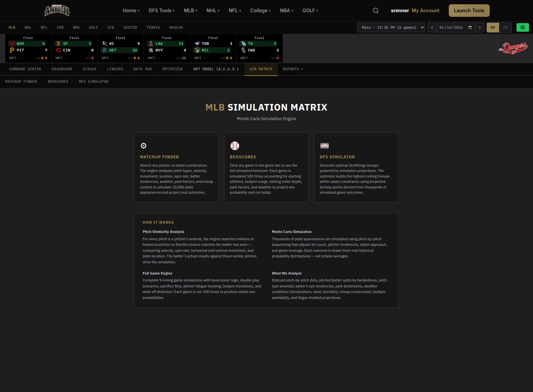This screenshot has height=392, width=533.
Task: Advance date with the right chevron arrow
Action: click(x=480, y=27)
